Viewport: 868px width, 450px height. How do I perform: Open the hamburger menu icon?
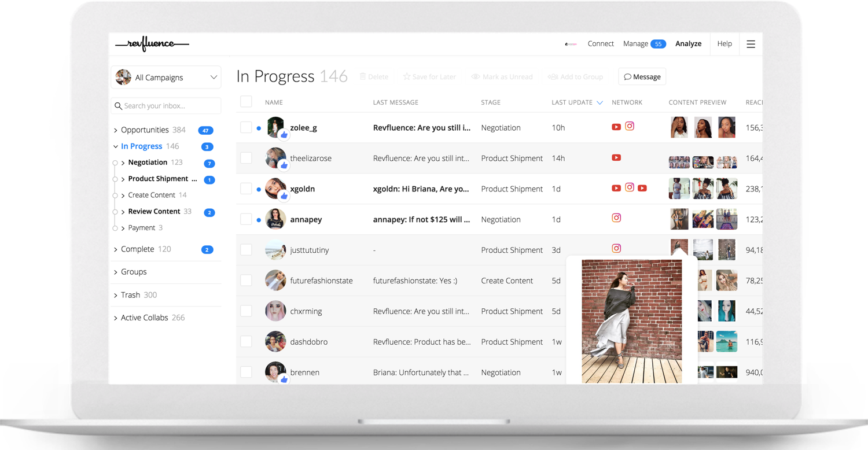[x=751, y=44]
